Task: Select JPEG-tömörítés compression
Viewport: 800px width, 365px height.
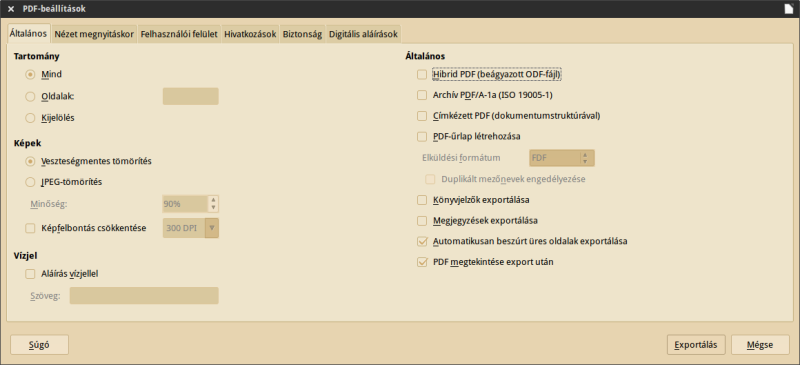Action: click(30, 182)
